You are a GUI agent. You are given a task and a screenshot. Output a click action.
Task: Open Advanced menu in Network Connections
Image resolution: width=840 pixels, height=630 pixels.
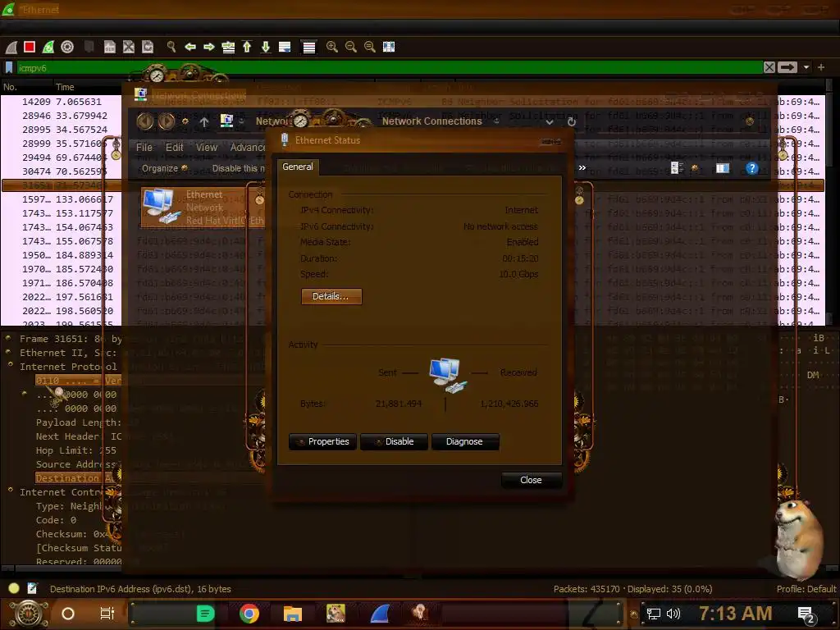(x=248, y=148)
